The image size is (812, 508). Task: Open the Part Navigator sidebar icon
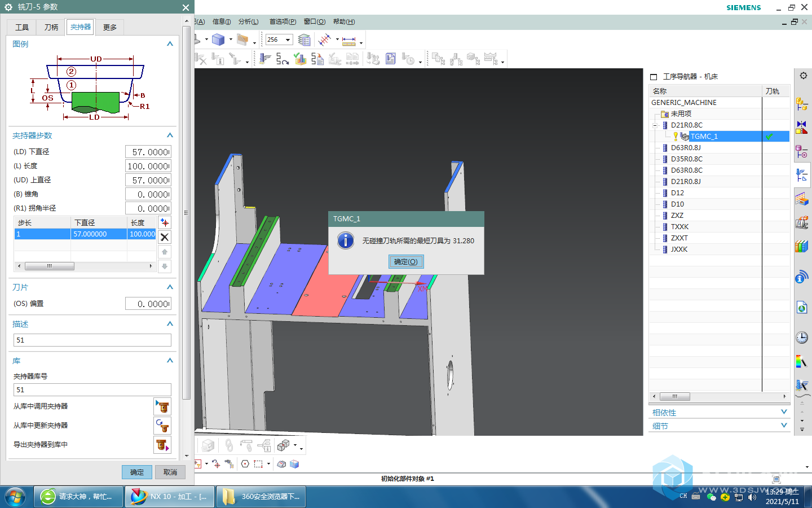tap(802, 151)
